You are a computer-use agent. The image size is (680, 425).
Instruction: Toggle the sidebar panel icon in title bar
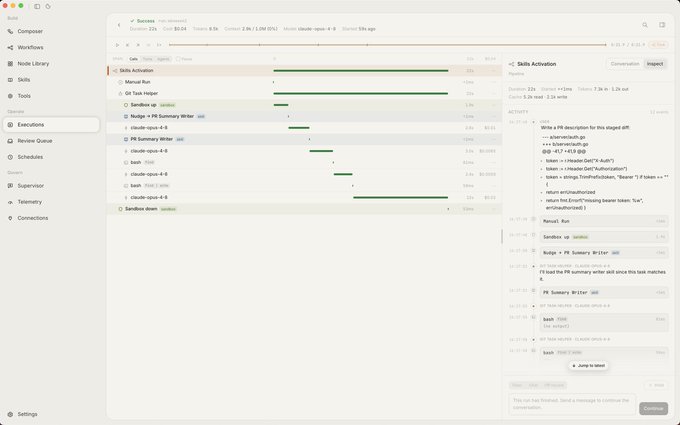click(37, 7)
